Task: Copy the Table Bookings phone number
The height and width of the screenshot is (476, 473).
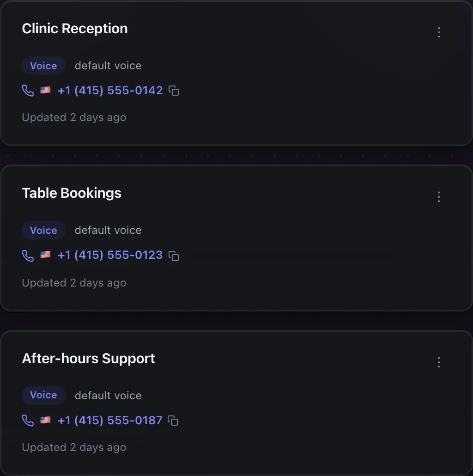Action: pos(174,256)
